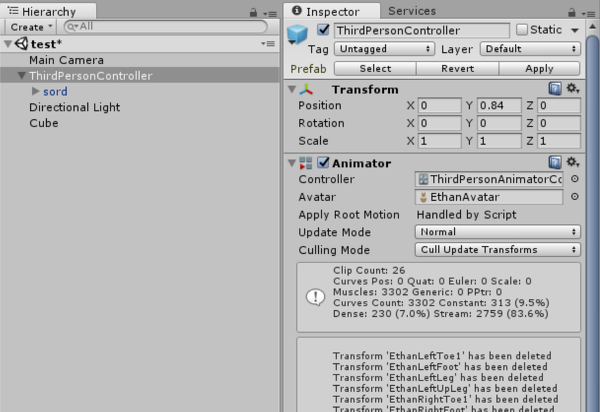Click the Unity scene icon beside test
Image resolution: width=600 pixels, height=412 pixels.
tap(21, 44)
